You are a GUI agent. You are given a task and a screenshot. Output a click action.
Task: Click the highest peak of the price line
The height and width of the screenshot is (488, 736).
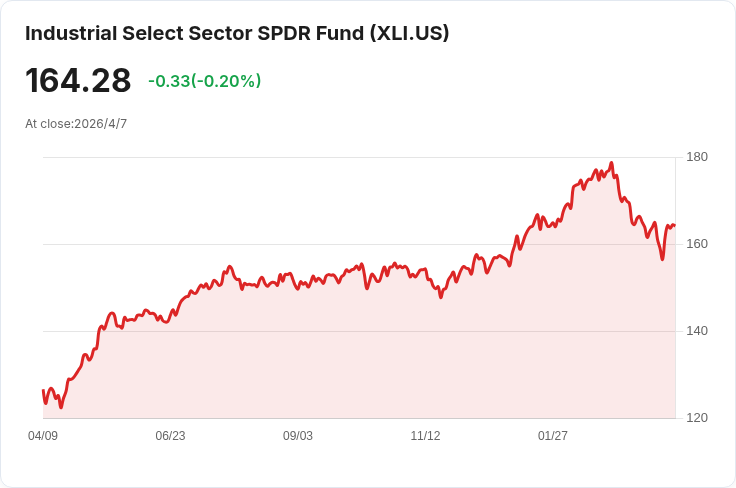point(611,163)
